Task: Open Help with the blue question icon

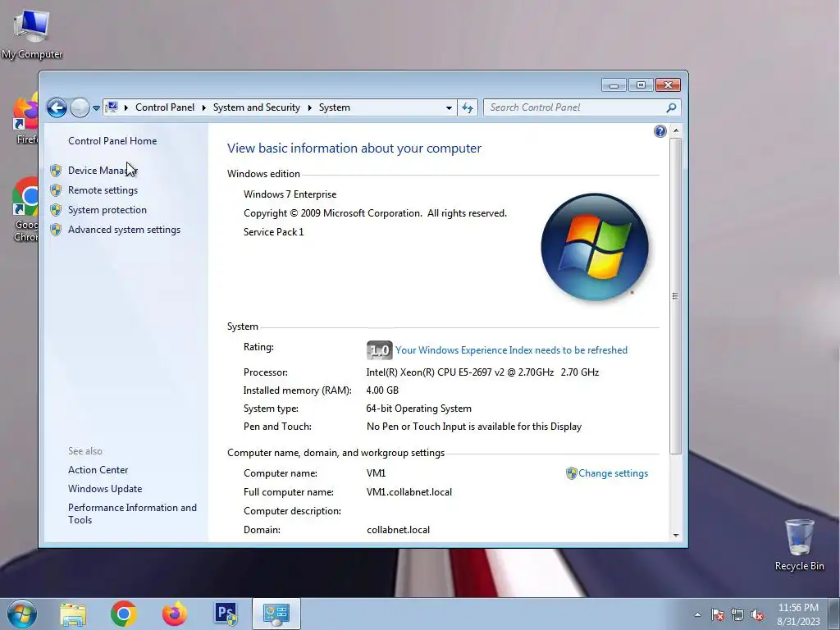Action: click(660, 131)
